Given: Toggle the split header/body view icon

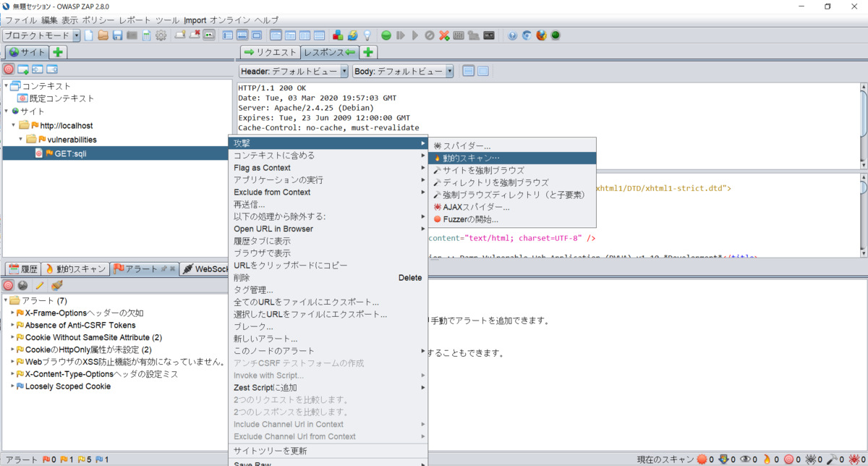Looking at the screenshot, I should (x=468, y=71).
